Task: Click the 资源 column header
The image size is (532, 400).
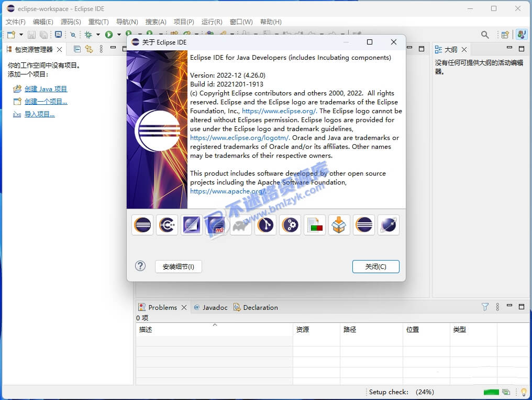Action: point(316,329)
